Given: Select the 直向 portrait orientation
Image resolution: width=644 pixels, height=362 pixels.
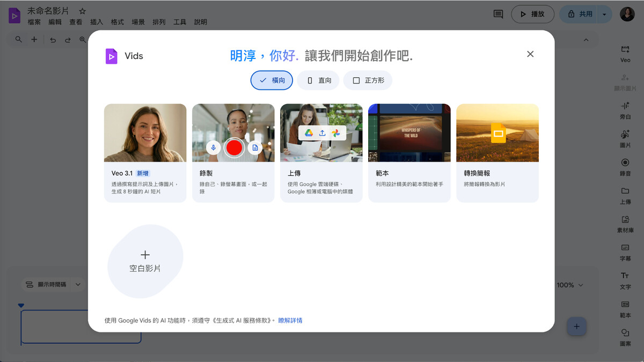Looking at the screenshot, I should 318,80.
